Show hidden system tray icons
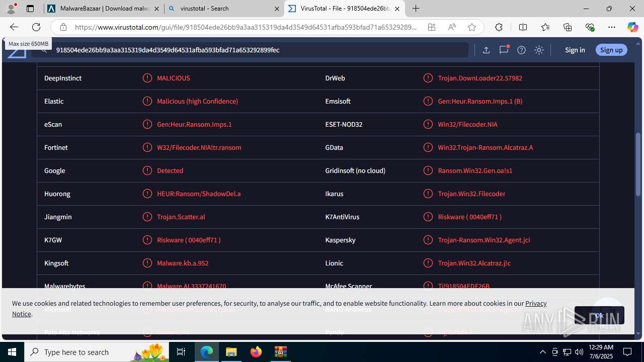Viewport: 644px width, 362px height. pyautogui.click(x=542, y=352)
